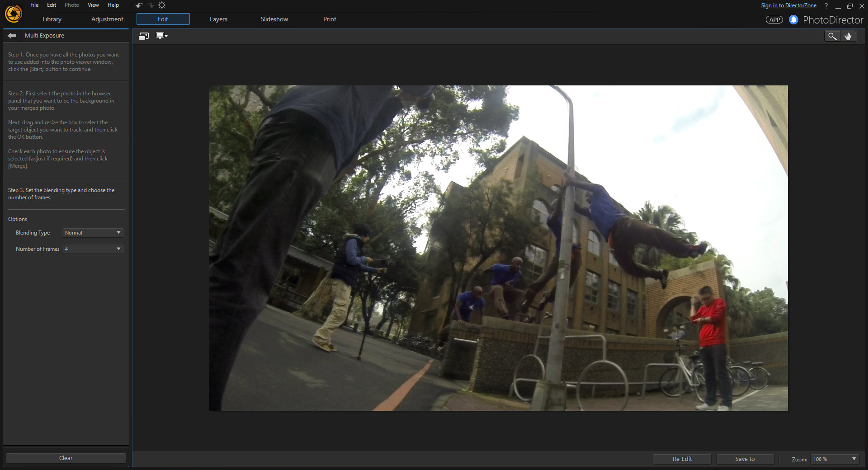The image size is (868, 470).
Task: Click the PhotoDirector logo icon
Action: (x=13, y=14)
